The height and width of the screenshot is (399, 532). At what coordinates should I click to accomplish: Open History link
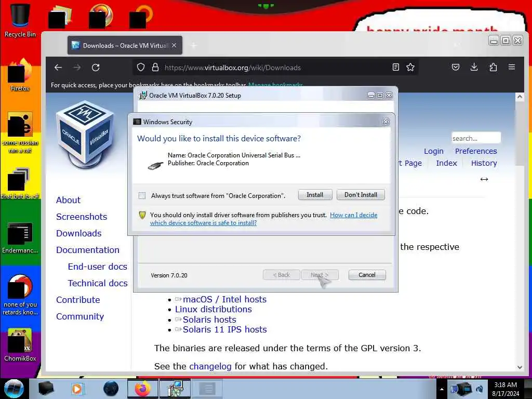pyautogui.click(x=484, y=163)
